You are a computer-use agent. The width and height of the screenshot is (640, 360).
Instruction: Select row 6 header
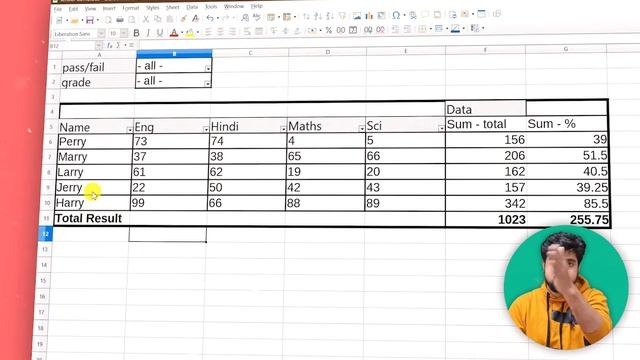point(51,142)
